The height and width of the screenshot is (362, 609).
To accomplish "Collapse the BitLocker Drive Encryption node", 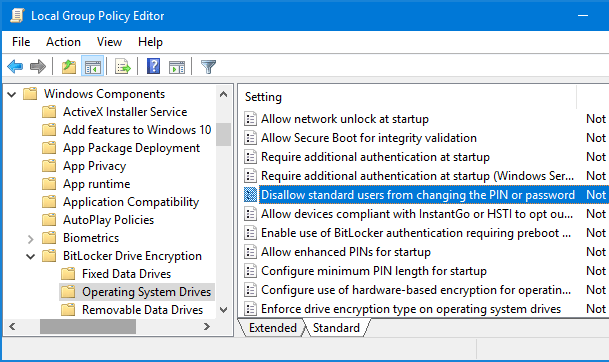I will [x=31, y=256].
